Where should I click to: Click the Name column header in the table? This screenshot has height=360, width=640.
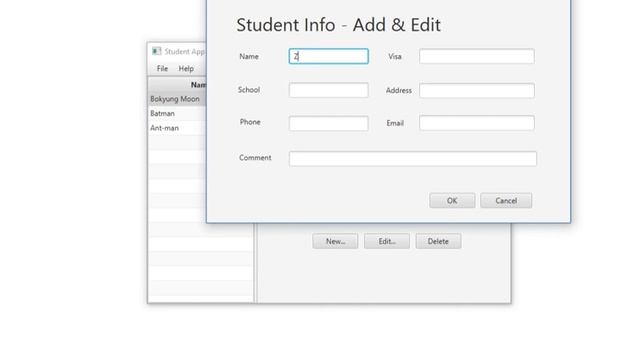click(x=178, y=84)
